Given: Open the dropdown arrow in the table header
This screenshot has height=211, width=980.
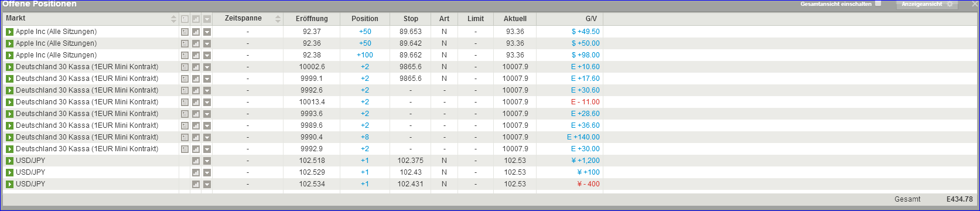Looking at the screenshot, I should pyautogui.click(x=207, y=19).
